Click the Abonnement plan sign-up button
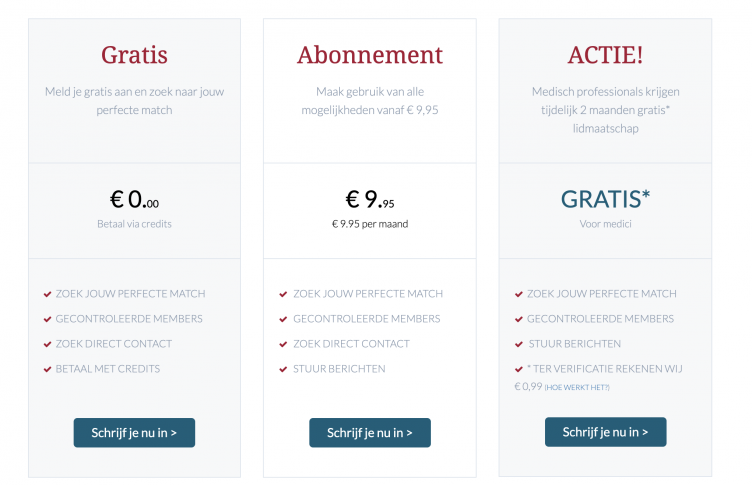The height and width of the screenshot is (485, 752). (x=370, y=432)
